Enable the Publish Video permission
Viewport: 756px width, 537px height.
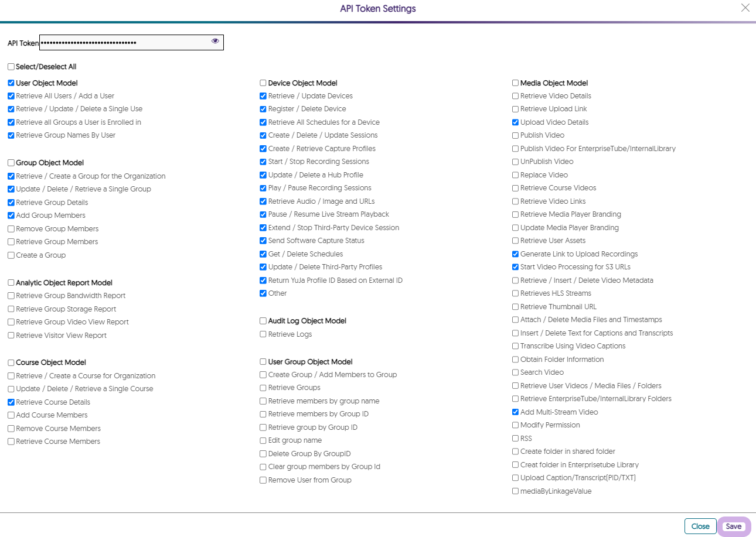(516, 135)
